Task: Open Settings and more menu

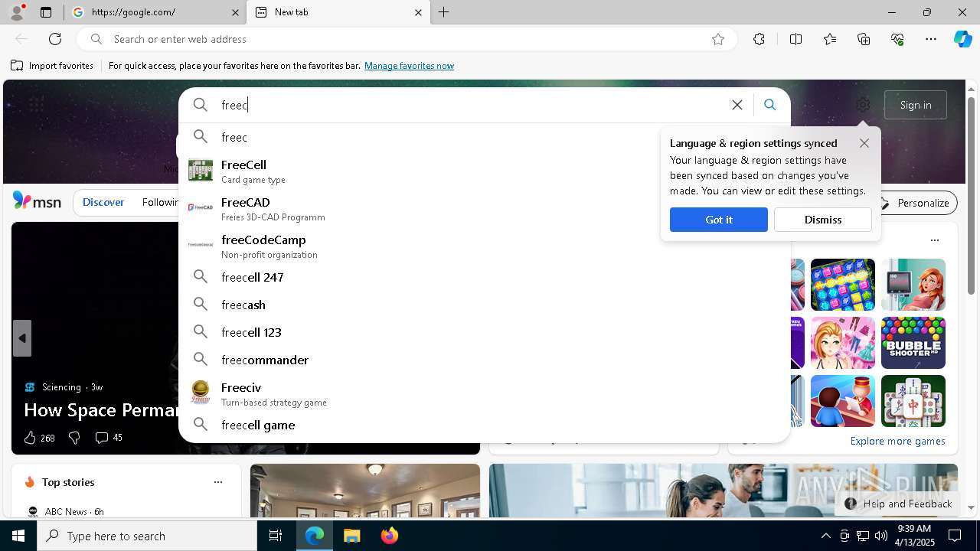Action: click(931, 39)
